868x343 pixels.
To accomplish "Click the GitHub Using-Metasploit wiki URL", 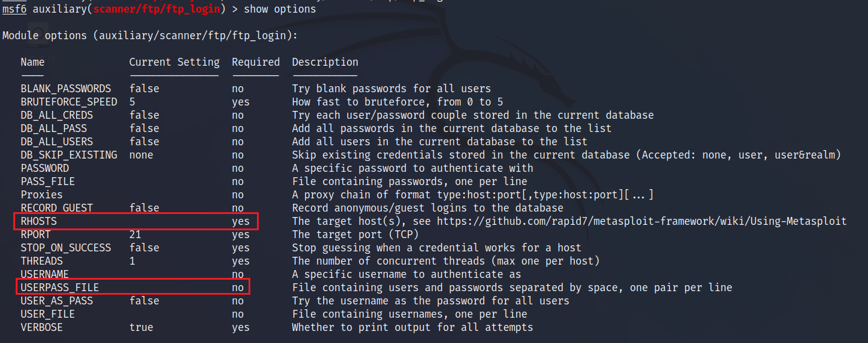I will pyautogui.click(x=642, y=221).
